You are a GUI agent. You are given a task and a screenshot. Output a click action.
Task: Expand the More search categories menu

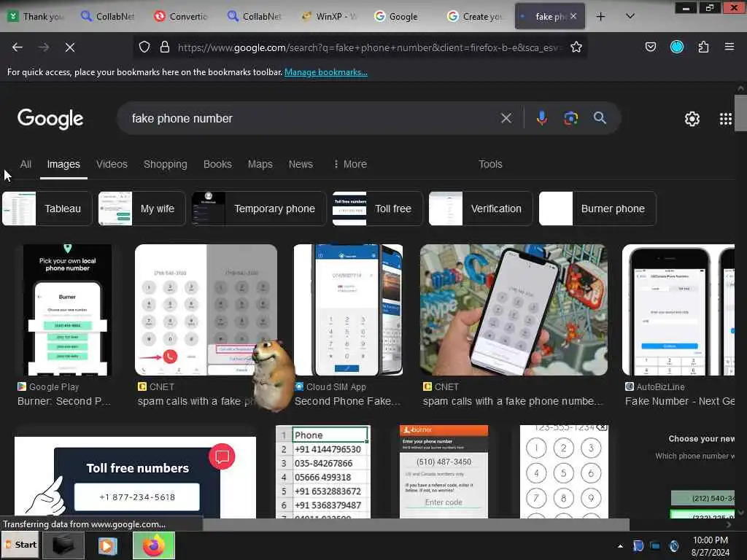[350, 164]
